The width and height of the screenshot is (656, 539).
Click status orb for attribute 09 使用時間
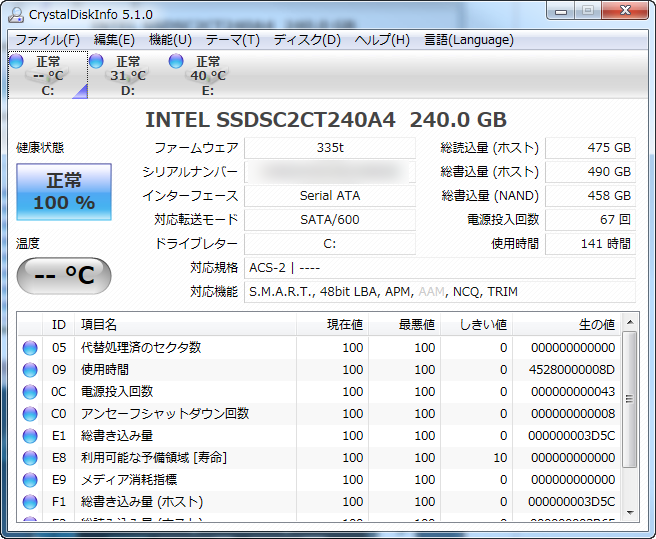pyautogui.click(x=30, y=369)
